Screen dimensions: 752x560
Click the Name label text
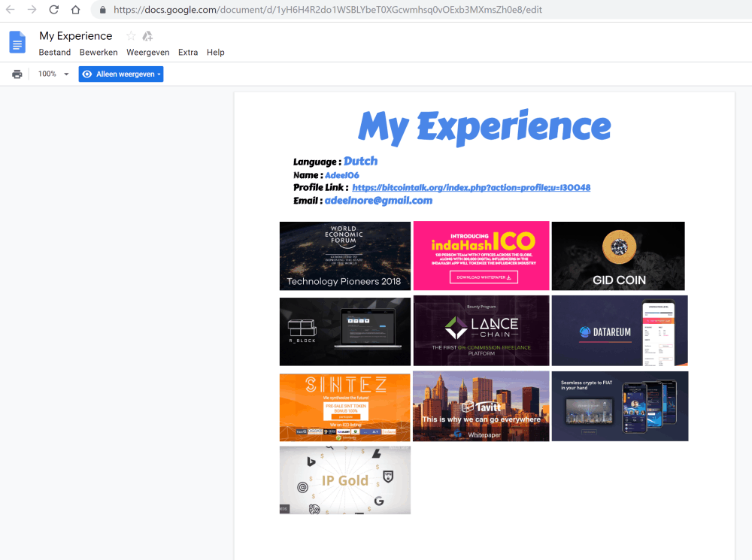point(308,175)
